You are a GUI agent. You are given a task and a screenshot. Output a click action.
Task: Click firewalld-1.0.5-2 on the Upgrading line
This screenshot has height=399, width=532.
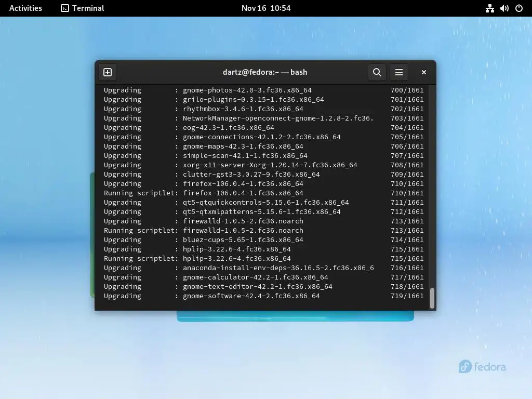[x=243, y=221]
